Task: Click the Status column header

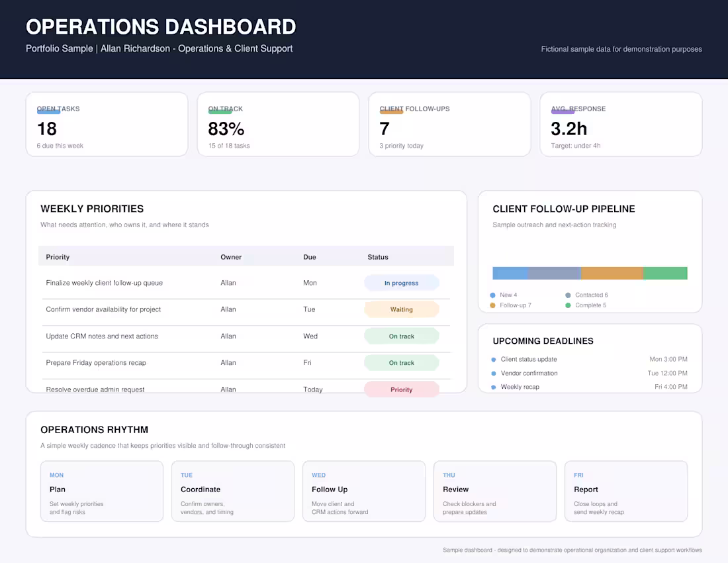Action: pos(378,257)
